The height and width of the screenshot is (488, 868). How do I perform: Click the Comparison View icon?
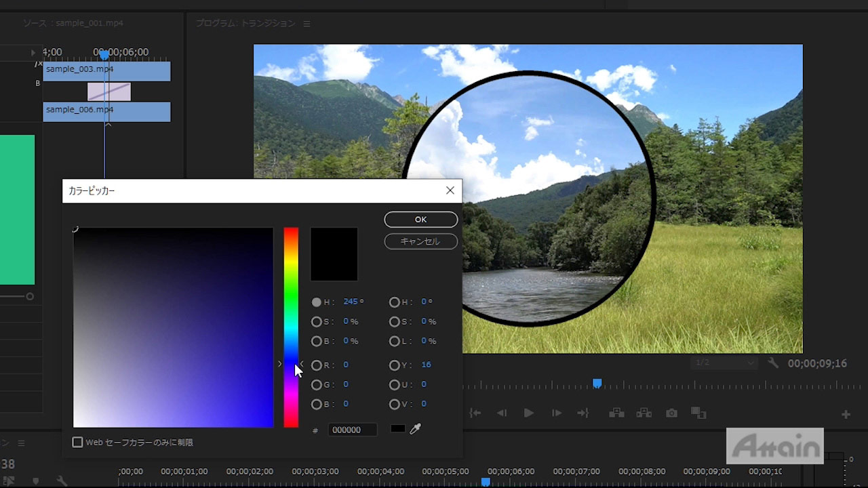point(698,413)
